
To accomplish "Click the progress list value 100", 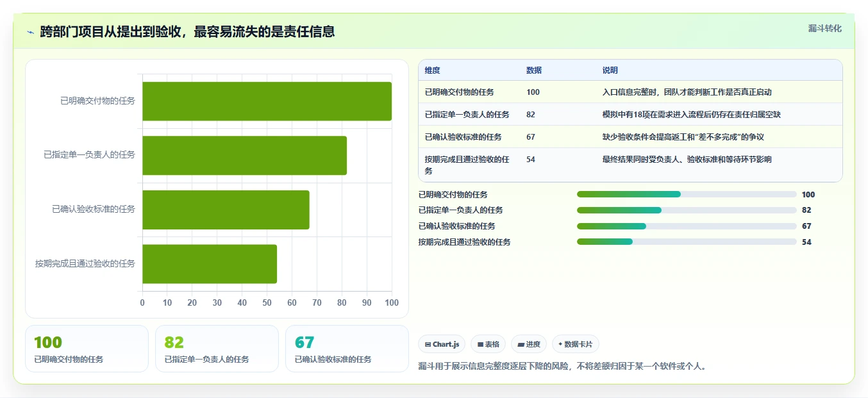I will [808, 195].
